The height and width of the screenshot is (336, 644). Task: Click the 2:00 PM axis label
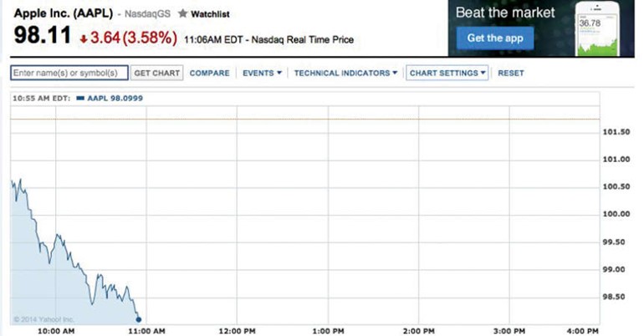pos(418,331)
